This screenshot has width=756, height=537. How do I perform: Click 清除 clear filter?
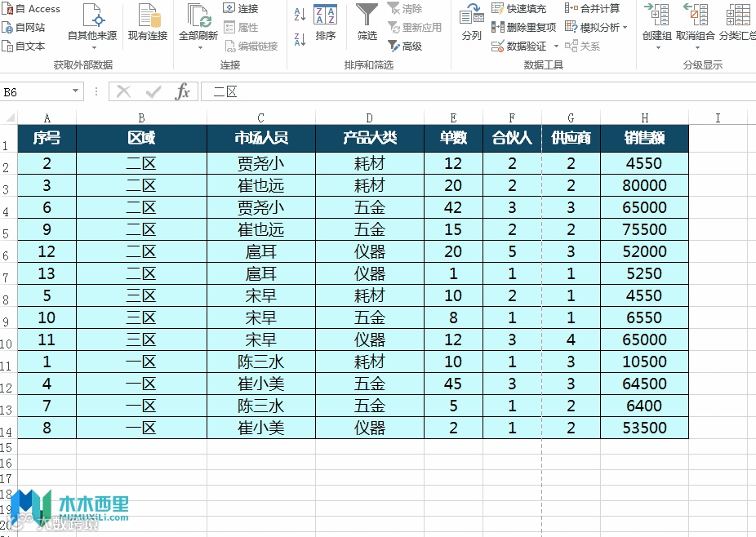pyautogui.click(x=405, y=9)
